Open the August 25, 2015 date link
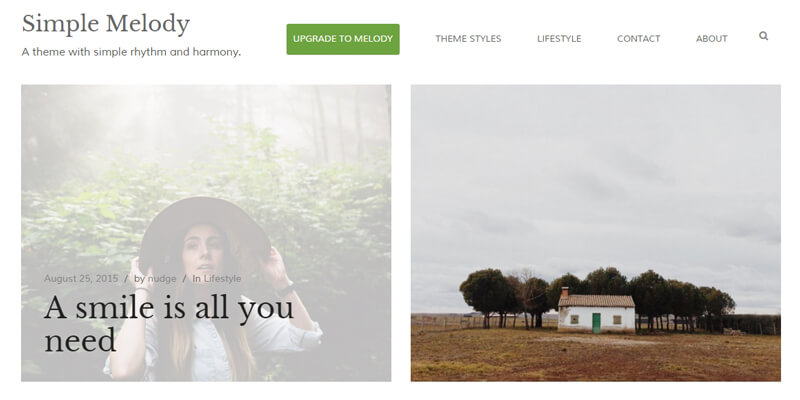 pyautogui.click(x=81, y=279)
